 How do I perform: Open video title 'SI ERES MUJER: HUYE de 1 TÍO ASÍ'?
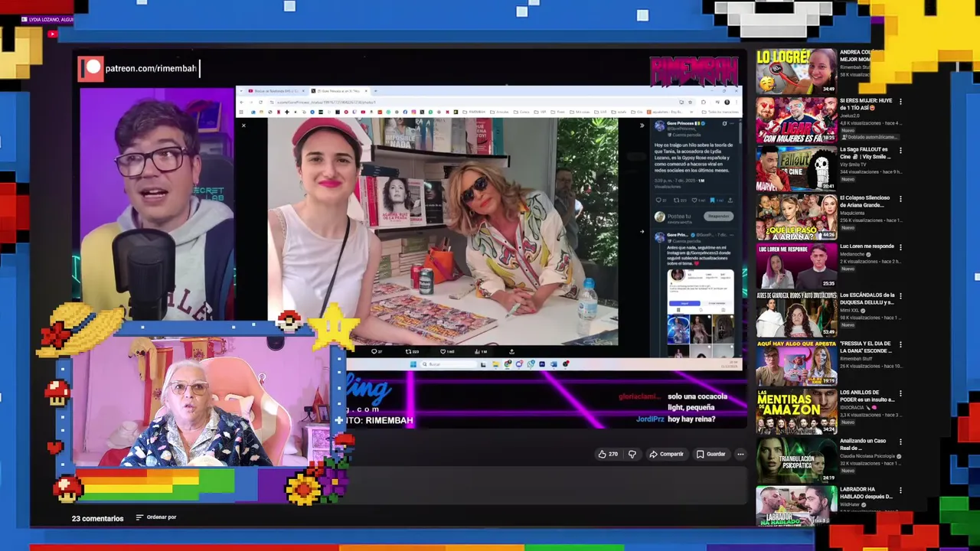866,104
